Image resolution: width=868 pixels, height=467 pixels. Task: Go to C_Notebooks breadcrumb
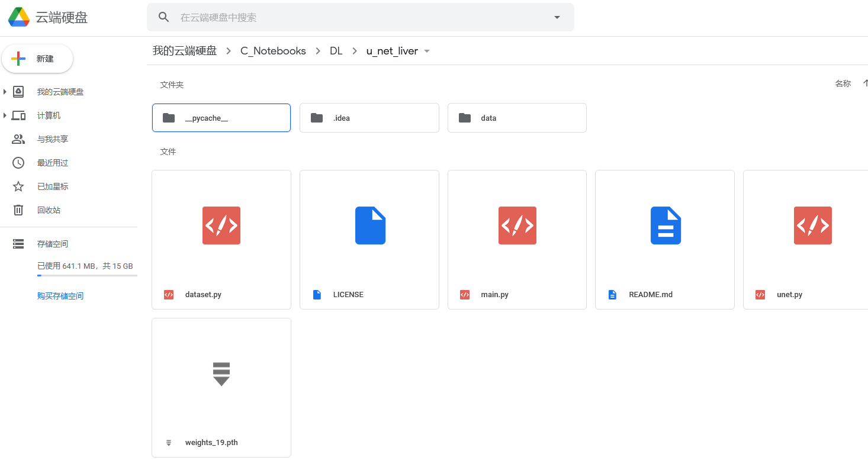(x=273, y=51)
